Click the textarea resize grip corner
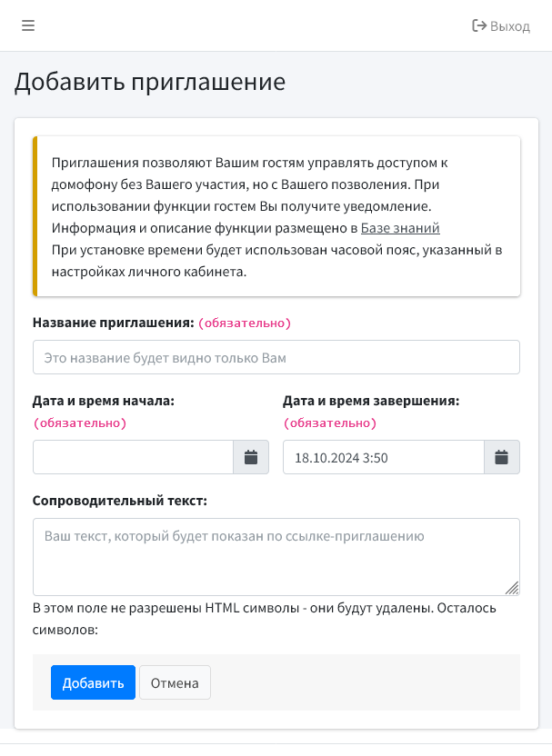 tap(513, 589)
